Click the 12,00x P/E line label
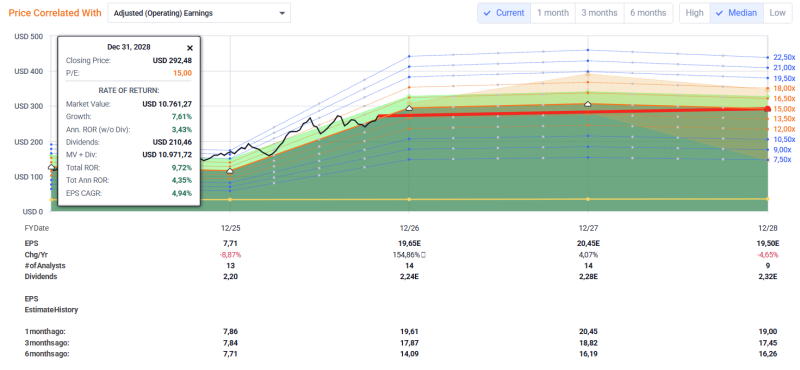Screen dimensions: 800x370 pyautogui.click(x=785, y=129)
